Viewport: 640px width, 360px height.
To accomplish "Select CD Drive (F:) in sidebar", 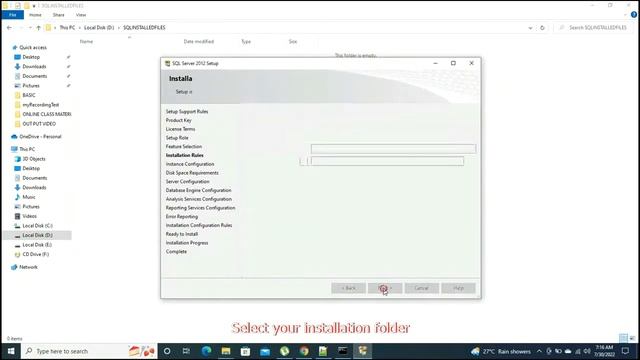I will 36,254.
